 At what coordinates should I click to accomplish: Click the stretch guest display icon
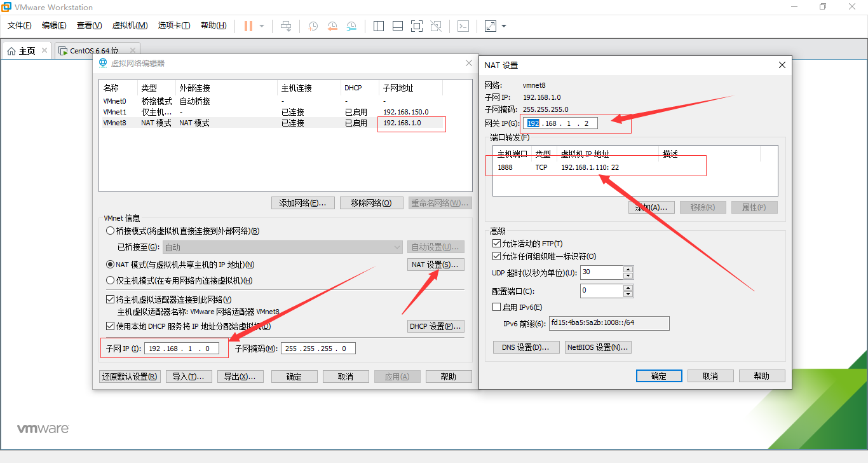pos(491,26)
